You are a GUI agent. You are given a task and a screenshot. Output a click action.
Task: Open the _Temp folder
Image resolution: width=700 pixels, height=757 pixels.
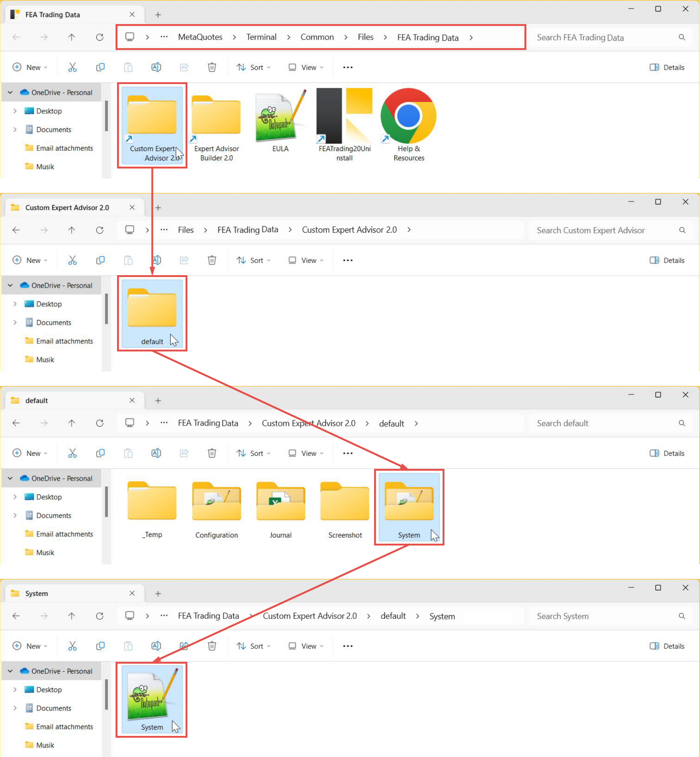coord(152,509)
